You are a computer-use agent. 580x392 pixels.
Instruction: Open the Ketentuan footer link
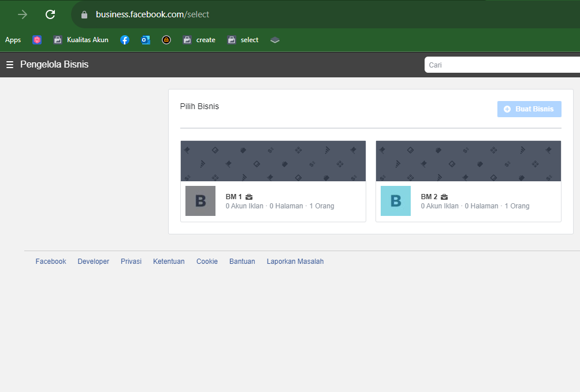(169, 262)
